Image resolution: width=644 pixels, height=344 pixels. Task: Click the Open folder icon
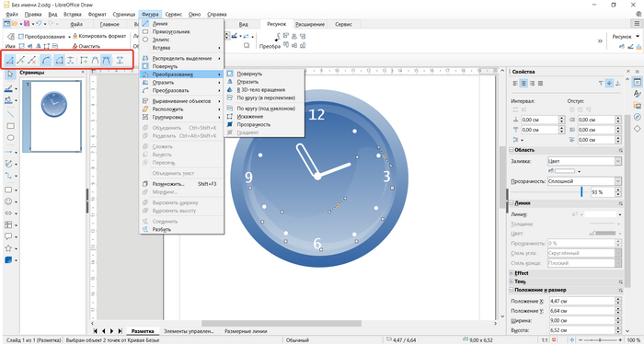coord(15,24)
